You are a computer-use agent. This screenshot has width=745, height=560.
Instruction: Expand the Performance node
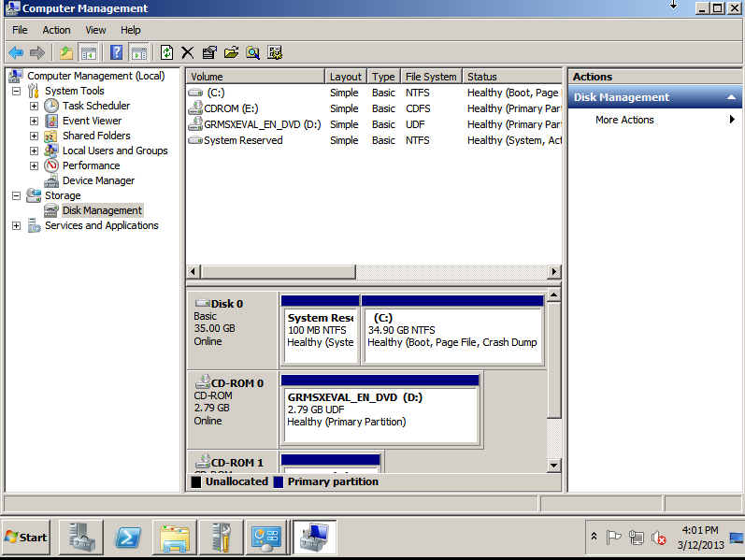[35, 165]
